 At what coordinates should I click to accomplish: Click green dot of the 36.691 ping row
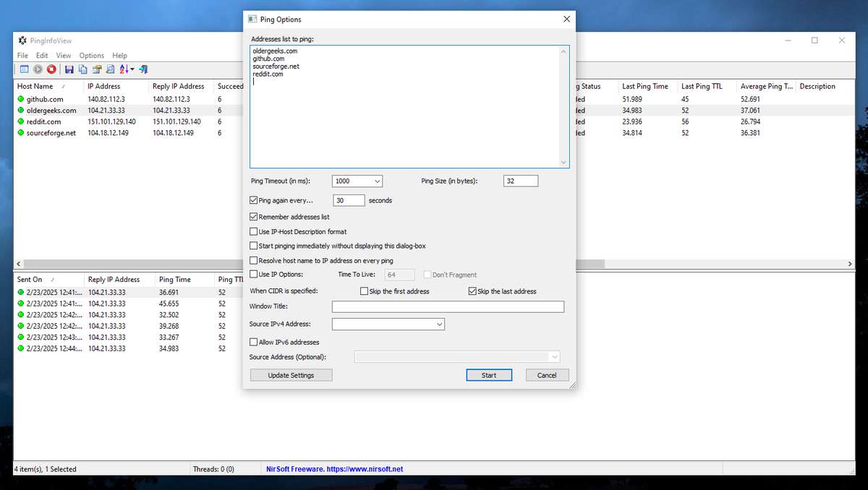(21, 292)
